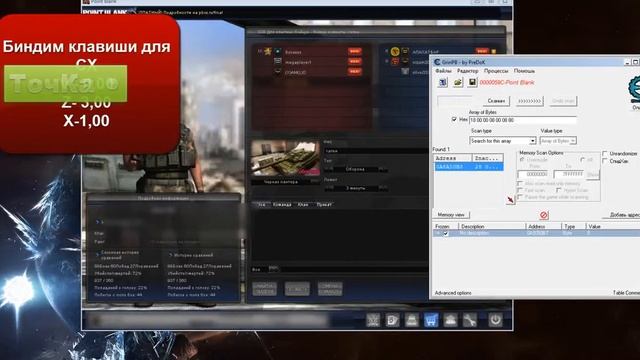640x360 pixels.
Task: Click the next scan arrows button
Action: click(529, 101)
